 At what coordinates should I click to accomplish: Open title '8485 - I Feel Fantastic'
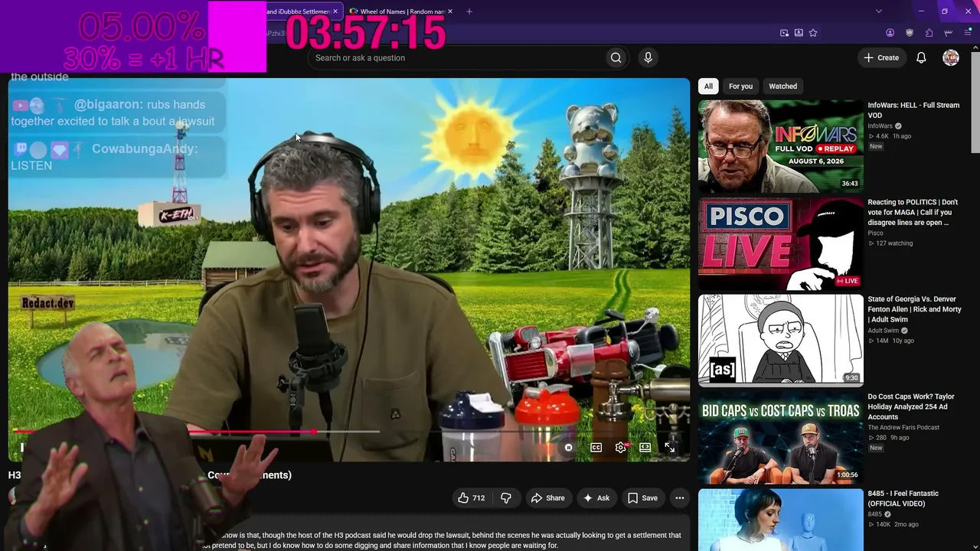[x=903, y=498]
